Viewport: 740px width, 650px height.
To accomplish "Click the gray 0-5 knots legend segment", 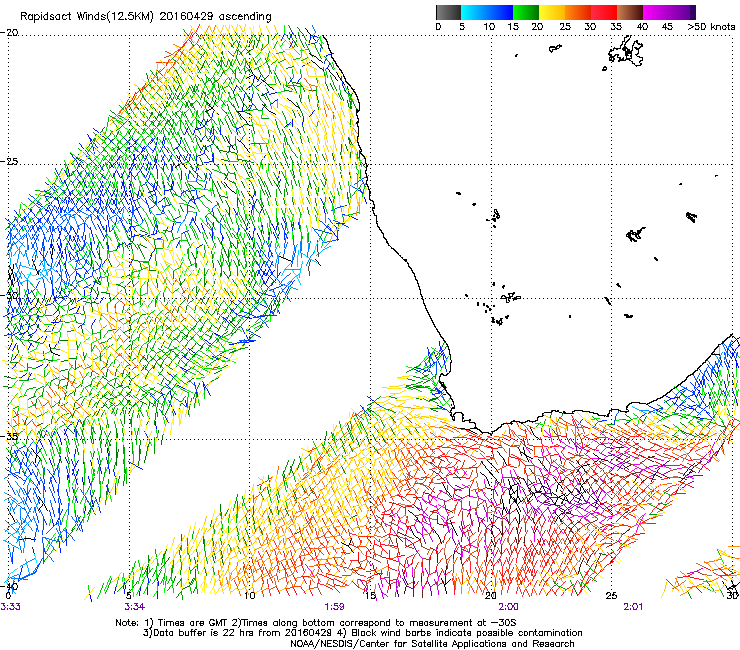I will (x=448, y=12).
